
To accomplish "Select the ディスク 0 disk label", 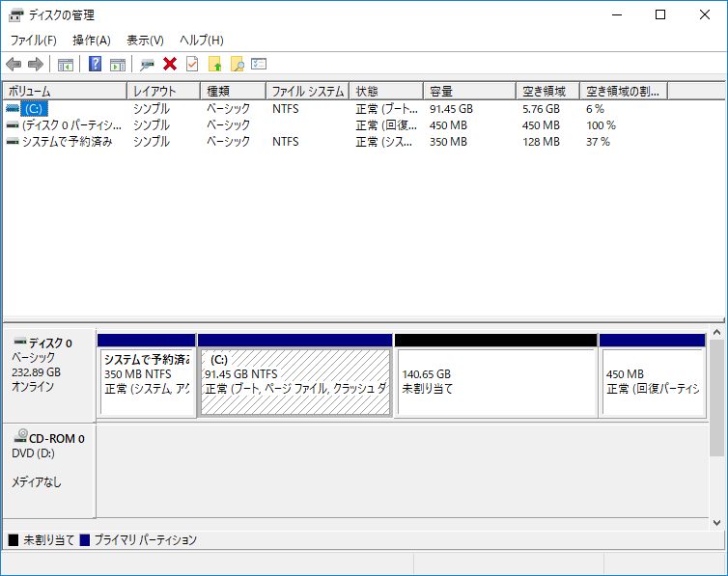I will tap(48, 374).
